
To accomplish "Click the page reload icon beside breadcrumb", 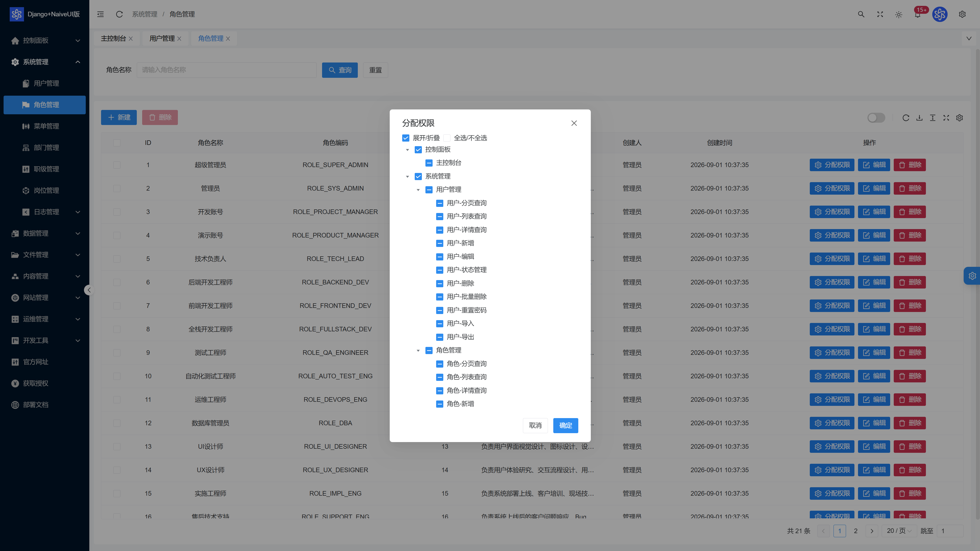I will [119, 14].
